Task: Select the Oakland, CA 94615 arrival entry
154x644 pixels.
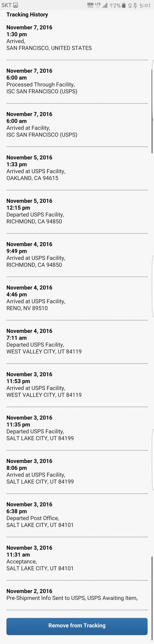Action: pos(36,168)
